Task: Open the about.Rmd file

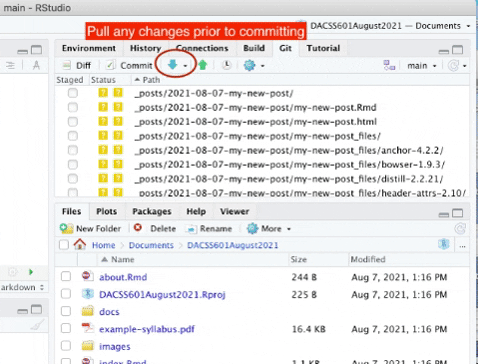Action: 123,277
